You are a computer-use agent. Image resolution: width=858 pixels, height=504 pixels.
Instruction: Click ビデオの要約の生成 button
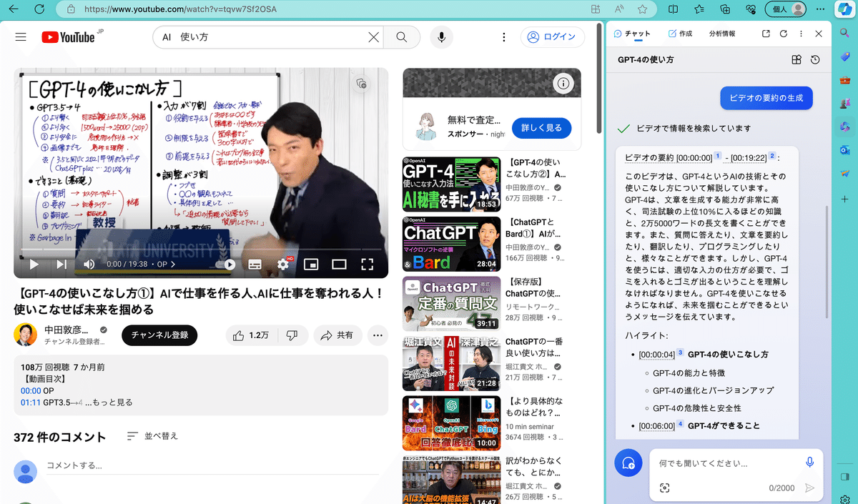click(x=766, y=98)
